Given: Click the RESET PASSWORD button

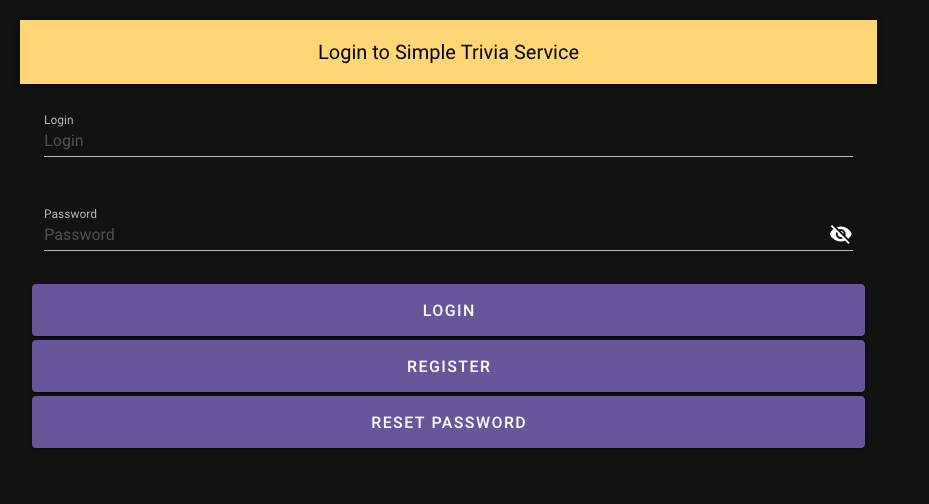Looking at the screenshot, I should tap(448, 422).
